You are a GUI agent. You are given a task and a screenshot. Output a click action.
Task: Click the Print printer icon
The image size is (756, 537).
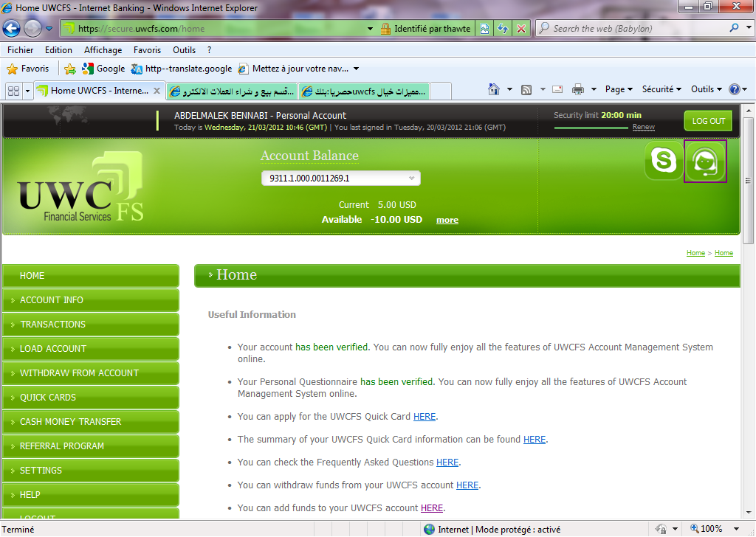[x=577, y=89]
